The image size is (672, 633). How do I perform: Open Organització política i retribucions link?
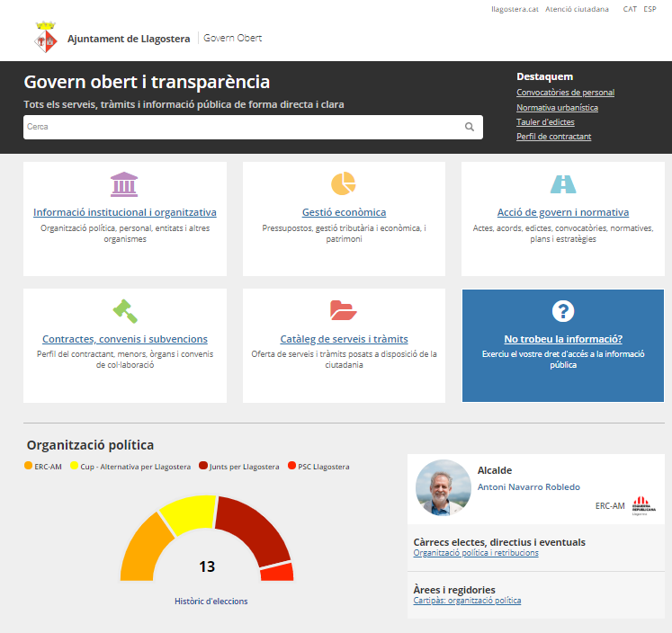coord(475,553)
